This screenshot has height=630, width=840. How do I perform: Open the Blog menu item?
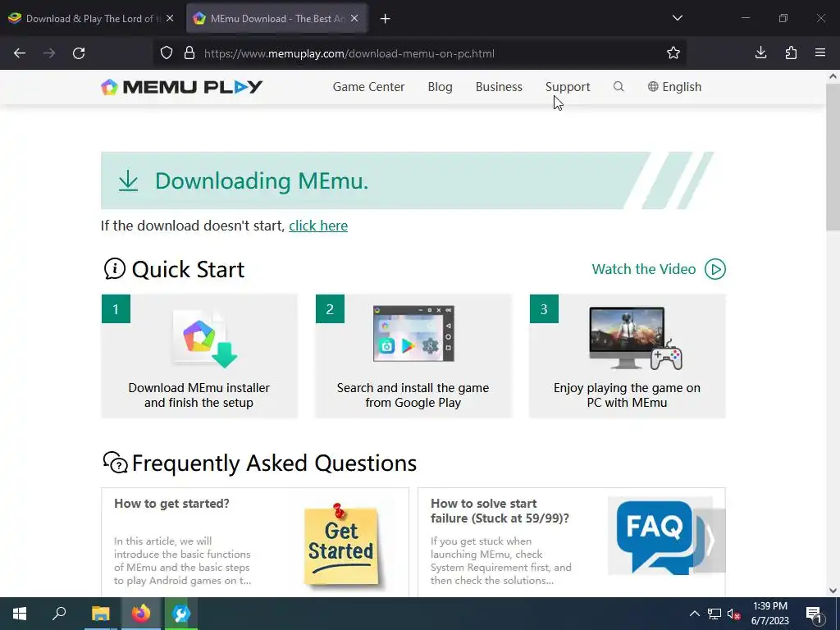click(440, 87)
